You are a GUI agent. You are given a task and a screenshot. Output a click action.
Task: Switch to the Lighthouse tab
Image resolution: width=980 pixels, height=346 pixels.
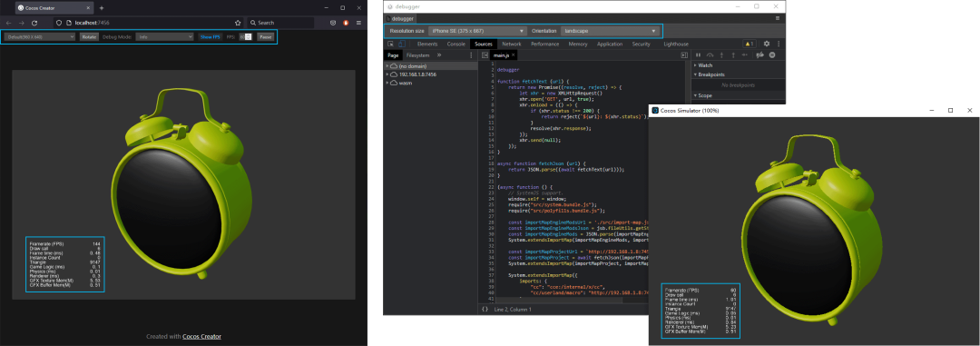[676, 44]
